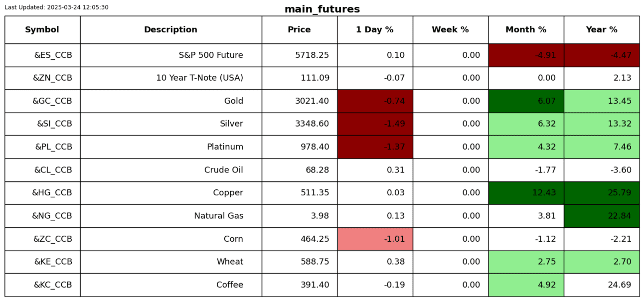Click the Coffee year value 24.69
644x301 pixels.
(601, 285)
